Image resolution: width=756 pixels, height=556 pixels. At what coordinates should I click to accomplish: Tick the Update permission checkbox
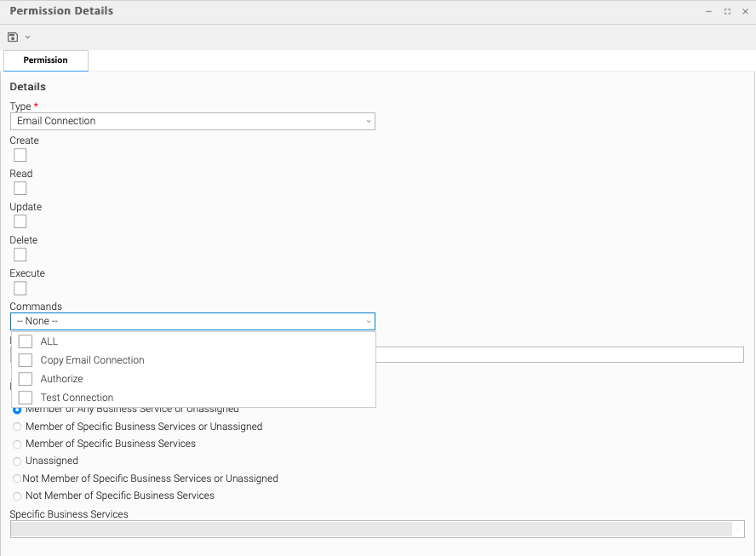click(20, 221)
